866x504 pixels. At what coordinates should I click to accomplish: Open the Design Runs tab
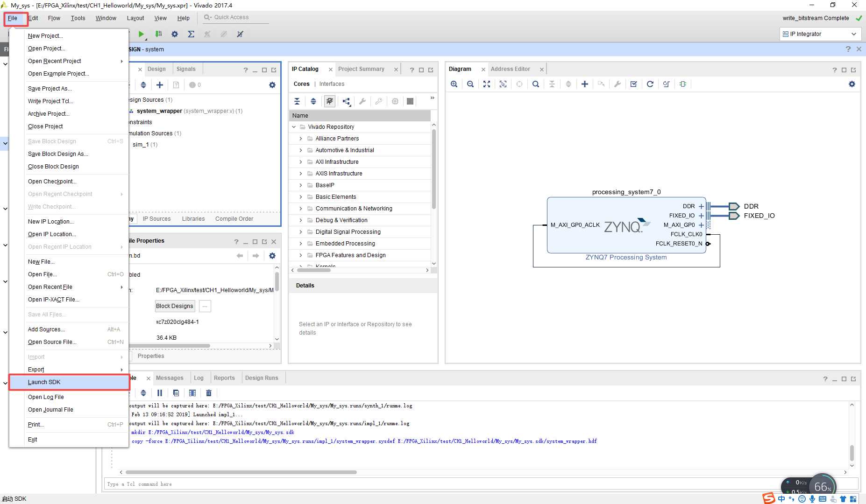click(x=262, y=378)
